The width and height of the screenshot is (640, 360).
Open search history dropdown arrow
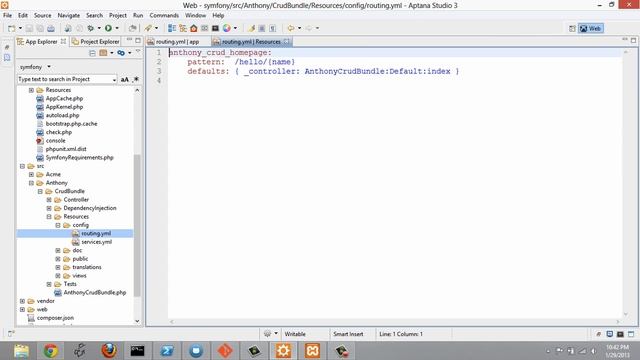(114, 80)
